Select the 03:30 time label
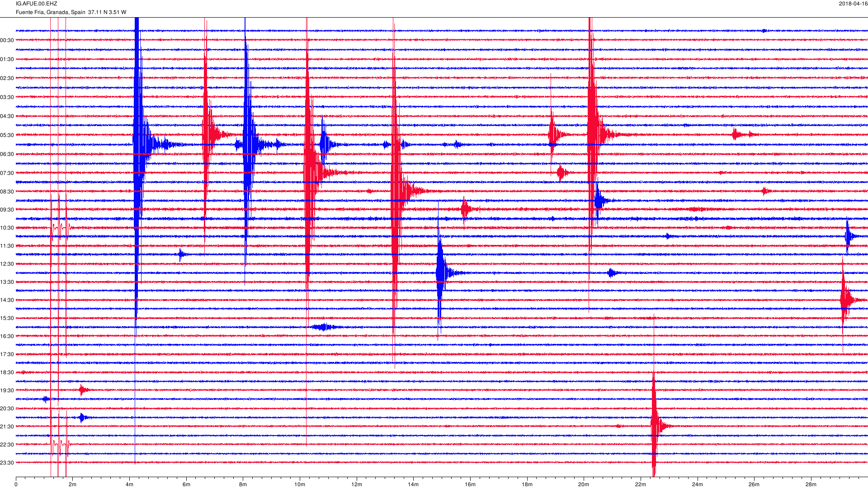This screenshot has height=488, width=868. pos(7,97)
